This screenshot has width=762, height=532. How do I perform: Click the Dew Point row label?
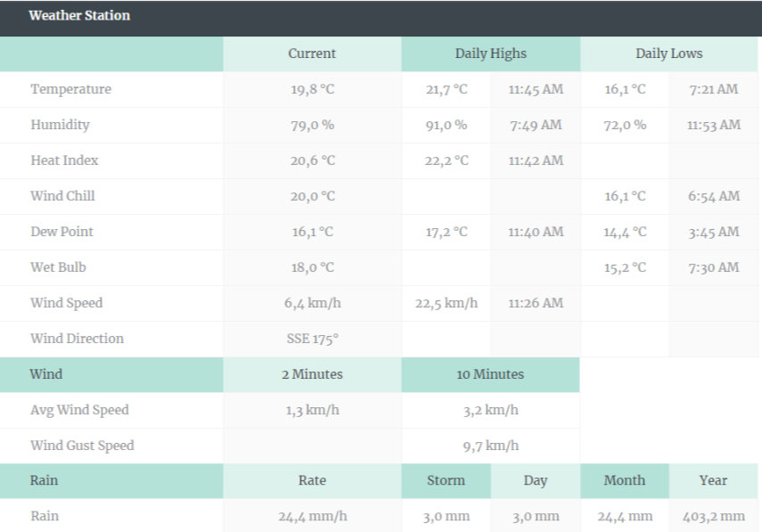pyautogui.click(x=61, y=232)
